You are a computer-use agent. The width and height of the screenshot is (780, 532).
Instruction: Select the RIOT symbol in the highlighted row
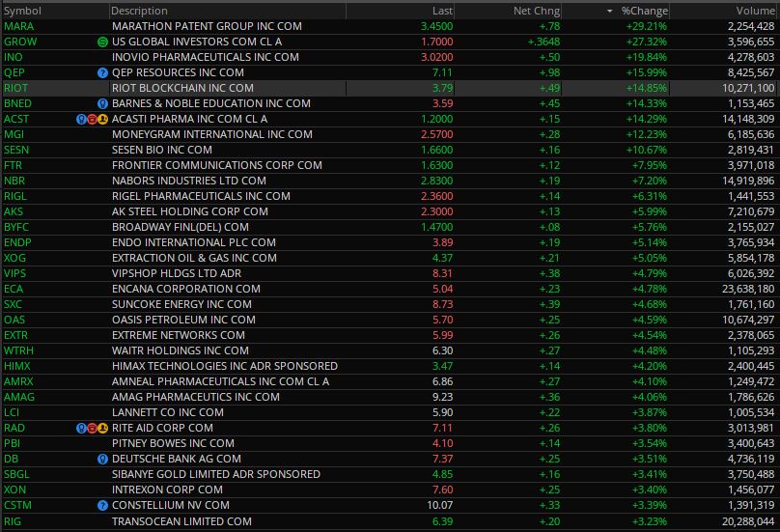coord(15,88)
